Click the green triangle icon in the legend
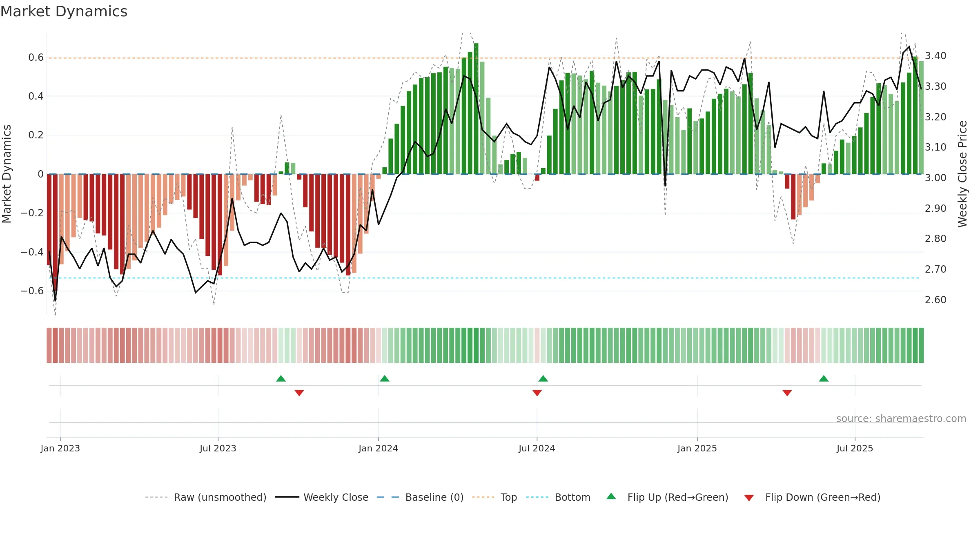This screenshot has width=980, height=551. (x=611, y=496)
